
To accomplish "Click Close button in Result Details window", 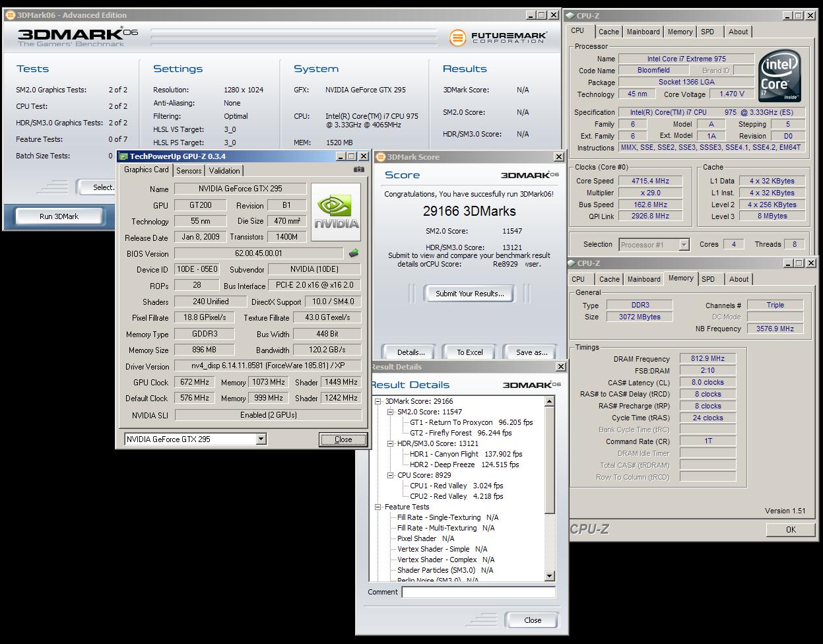I will (x=533, y=620).
